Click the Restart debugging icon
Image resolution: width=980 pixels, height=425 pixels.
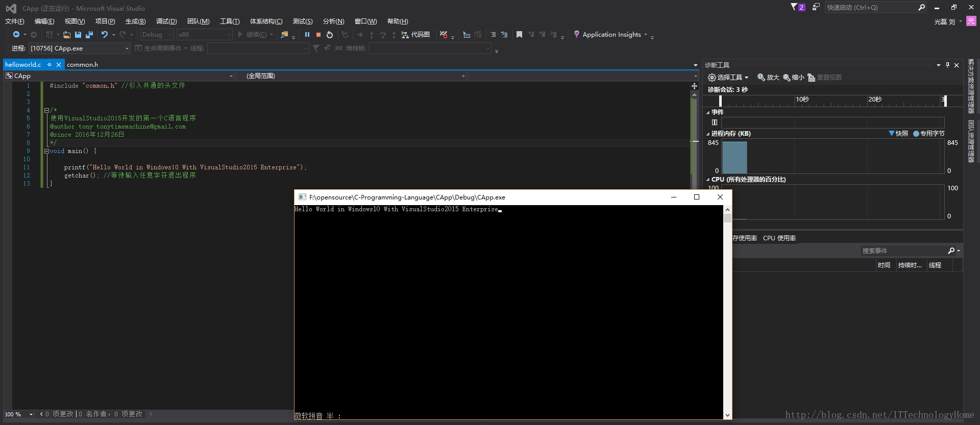(x=330, y=35)
